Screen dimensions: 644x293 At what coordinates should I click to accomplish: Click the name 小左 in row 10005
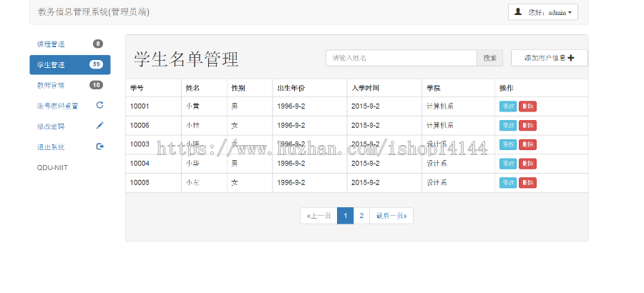[192, 183]
